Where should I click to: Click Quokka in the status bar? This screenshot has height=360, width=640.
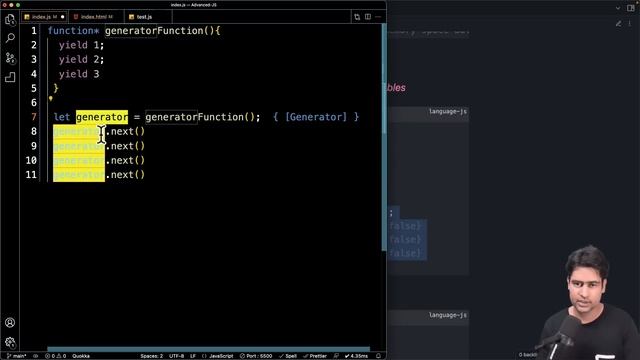tap(81, 356)
